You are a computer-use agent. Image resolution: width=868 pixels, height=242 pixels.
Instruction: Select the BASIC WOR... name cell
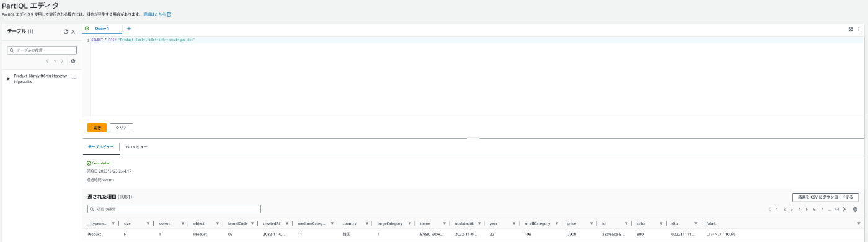point(432,235)
